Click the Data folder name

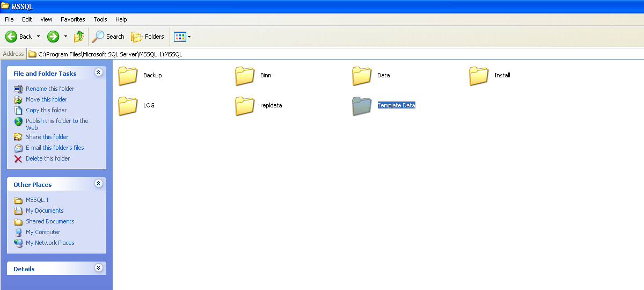point(383,75)
